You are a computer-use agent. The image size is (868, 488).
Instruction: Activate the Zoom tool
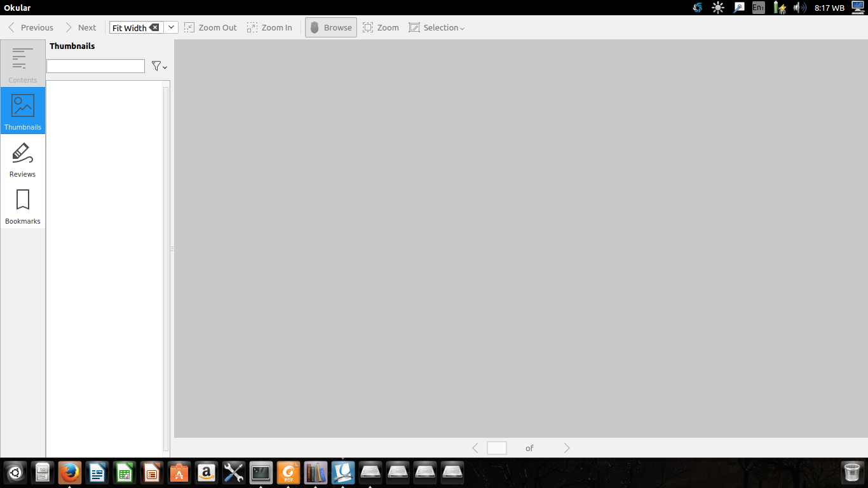pos(380,27)
